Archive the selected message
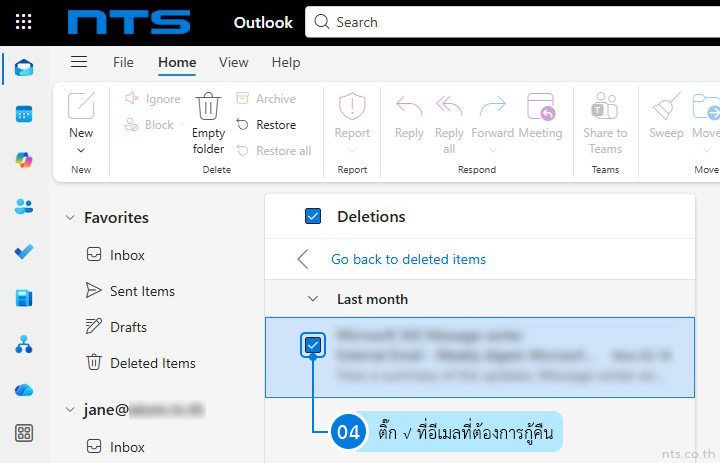This screenshot has width=720, height=463. click(265, 99)
